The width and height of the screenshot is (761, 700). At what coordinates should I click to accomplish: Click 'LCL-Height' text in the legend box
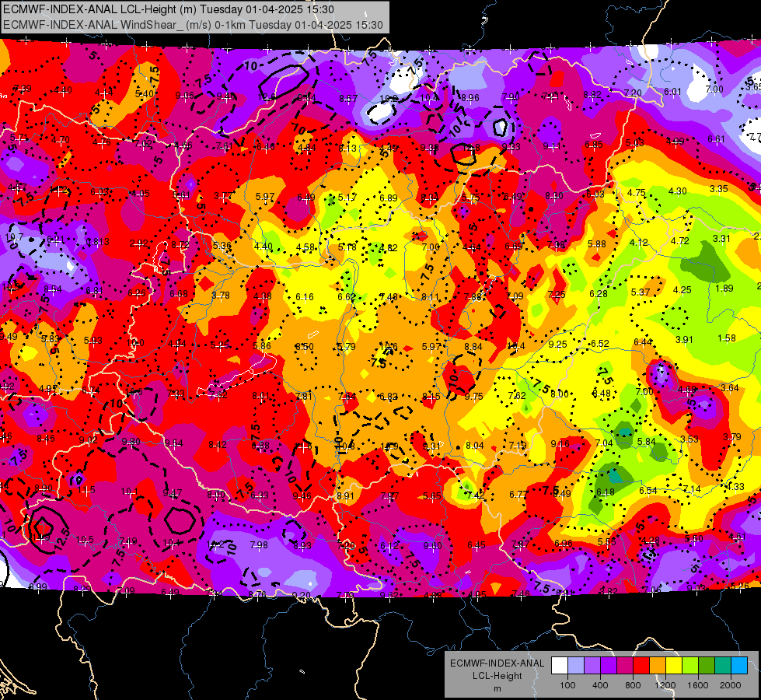(497, 676)
